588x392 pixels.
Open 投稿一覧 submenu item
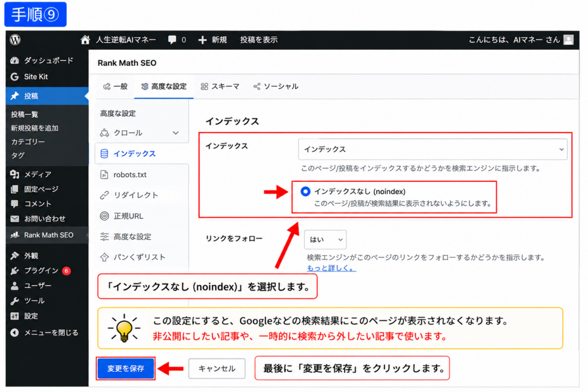point(24,114)
